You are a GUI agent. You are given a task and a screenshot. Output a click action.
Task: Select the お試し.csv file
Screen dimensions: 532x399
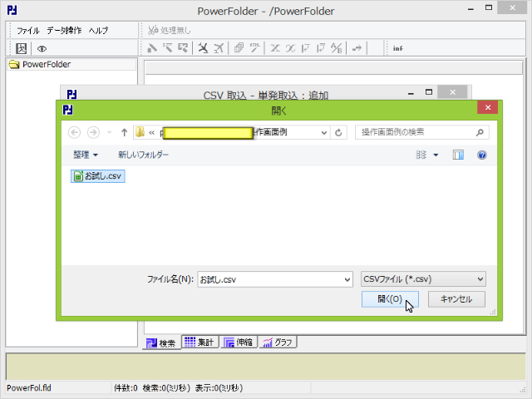click(98, 176)
